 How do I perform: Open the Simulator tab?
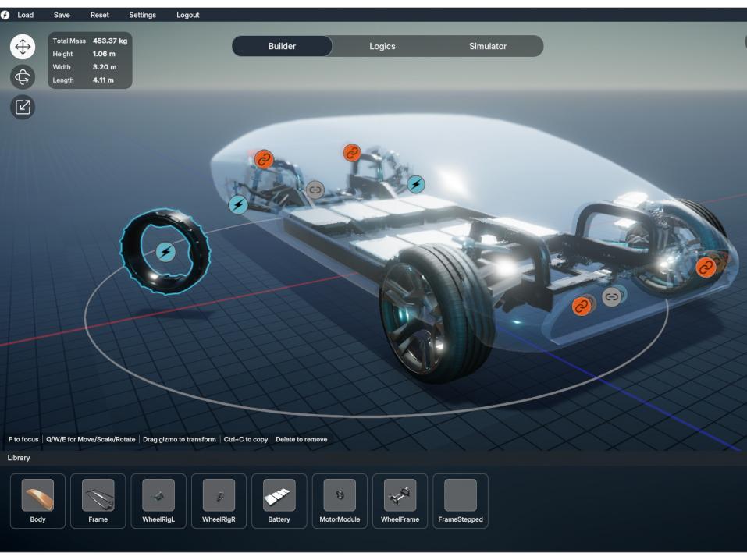click(487, 46)
